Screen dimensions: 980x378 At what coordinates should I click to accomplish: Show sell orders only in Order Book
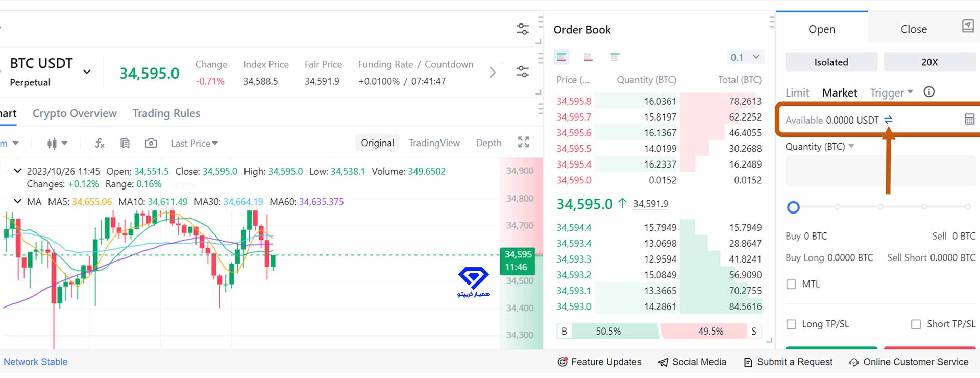(588, 57)
